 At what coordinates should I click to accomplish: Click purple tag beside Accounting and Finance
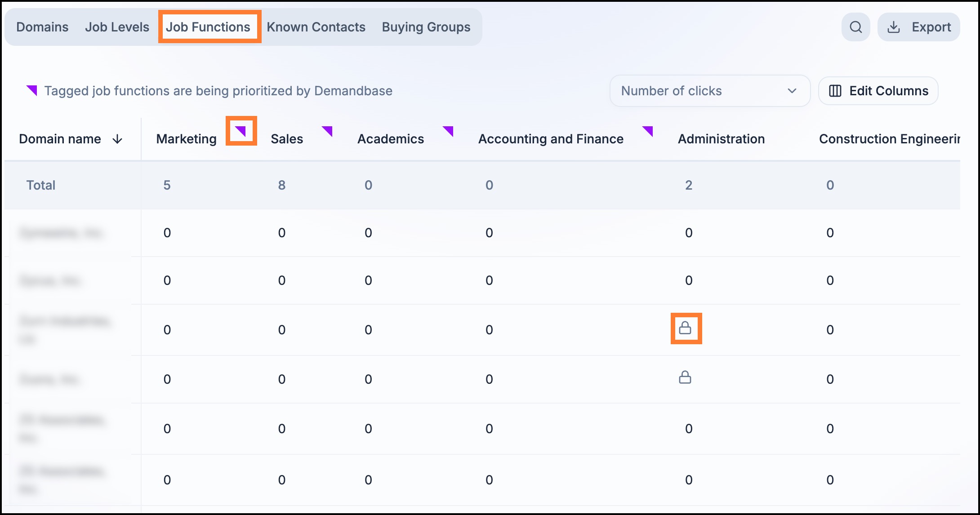(647, 131)
